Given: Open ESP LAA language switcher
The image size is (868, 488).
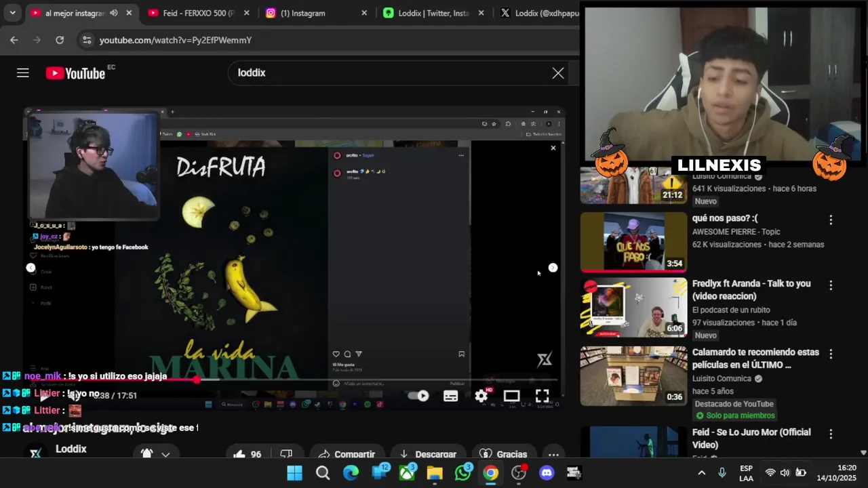Looking at the screenshot, I should point(746,473).
